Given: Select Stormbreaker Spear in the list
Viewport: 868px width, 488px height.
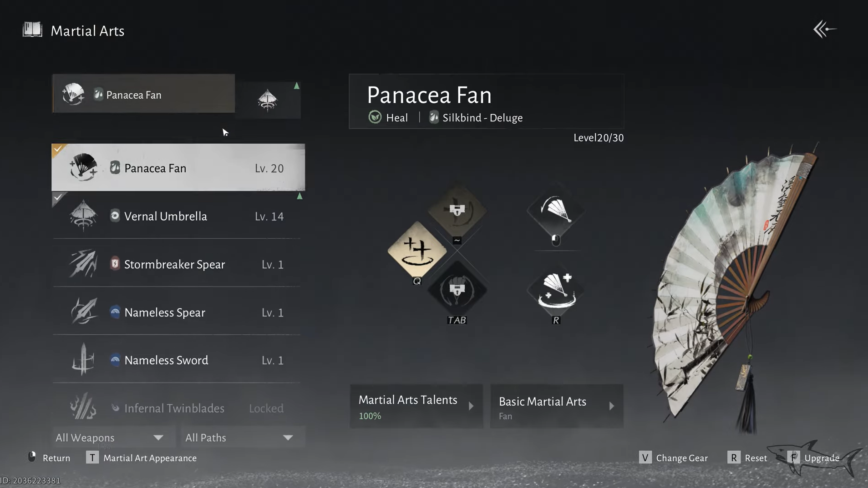Looking at the screenshot, I should [177, 264].
